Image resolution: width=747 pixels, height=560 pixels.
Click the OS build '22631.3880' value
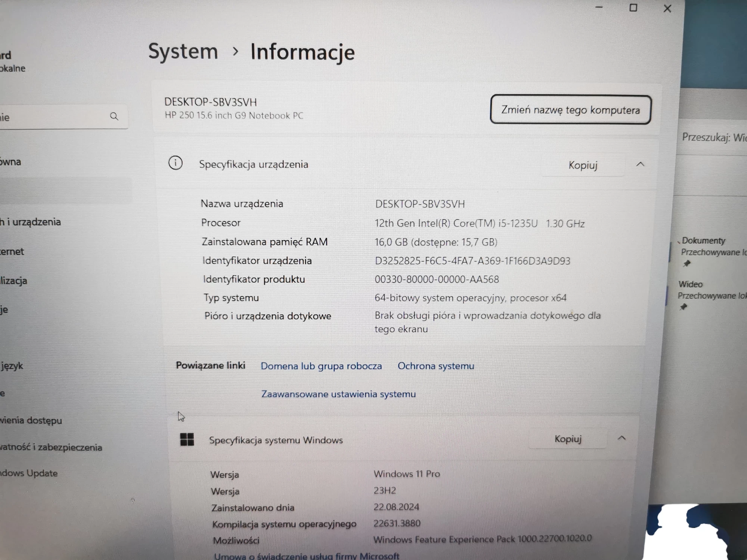pyautogui.click(x=397, y=523)
